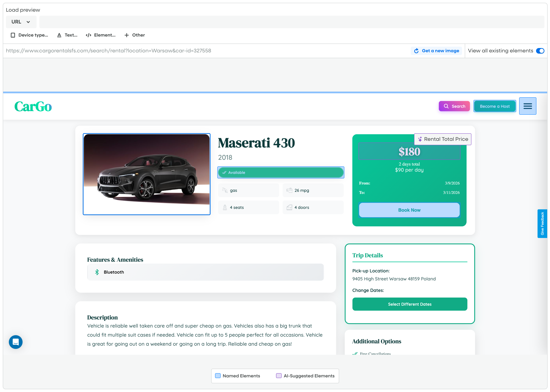Open the hamburger menu icon
The width and height of the screenshot is (550, 392).
click(x=527, y=106)
